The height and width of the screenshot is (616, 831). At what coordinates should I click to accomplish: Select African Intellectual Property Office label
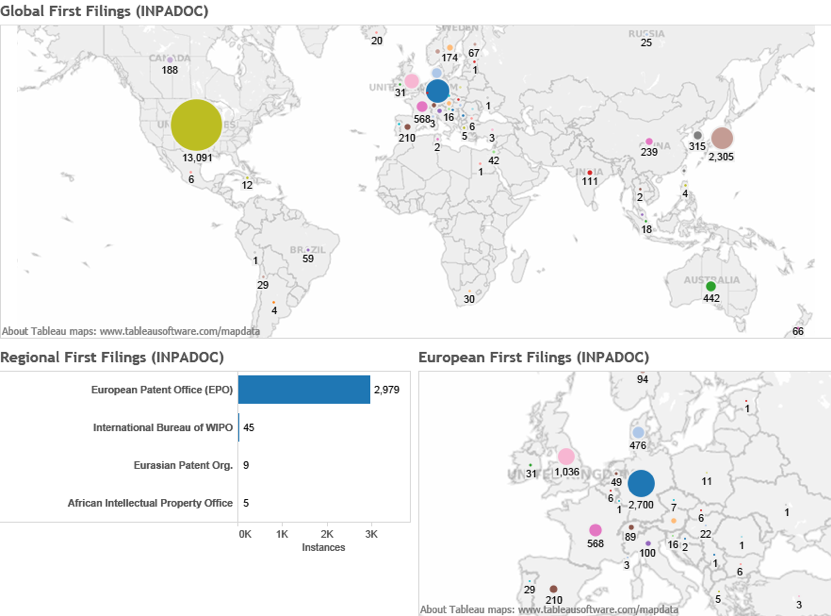(150, 503)
